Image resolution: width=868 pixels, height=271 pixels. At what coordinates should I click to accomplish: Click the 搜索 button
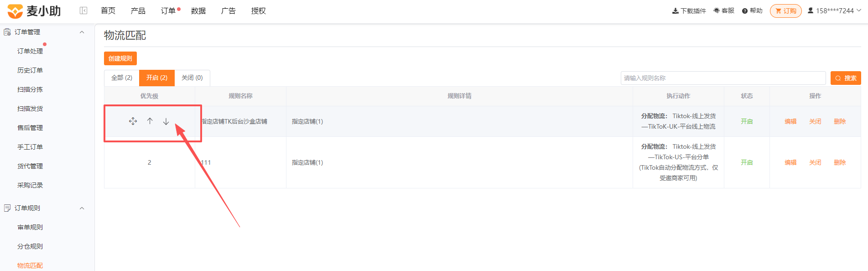pos(846,78)
